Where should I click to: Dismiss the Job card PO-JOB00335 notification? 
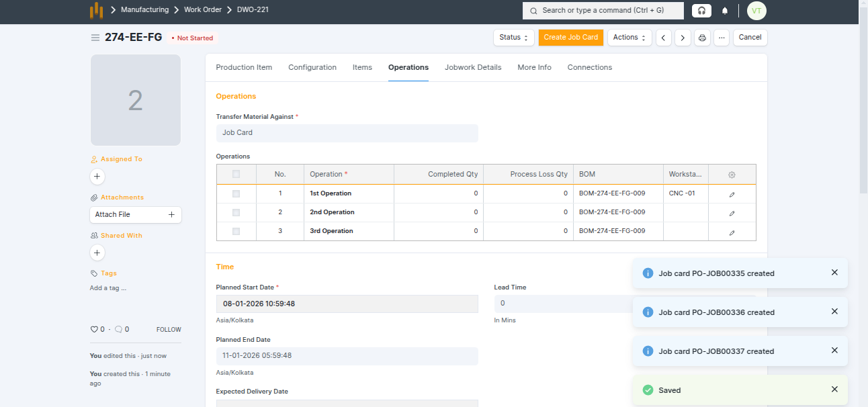834,273
